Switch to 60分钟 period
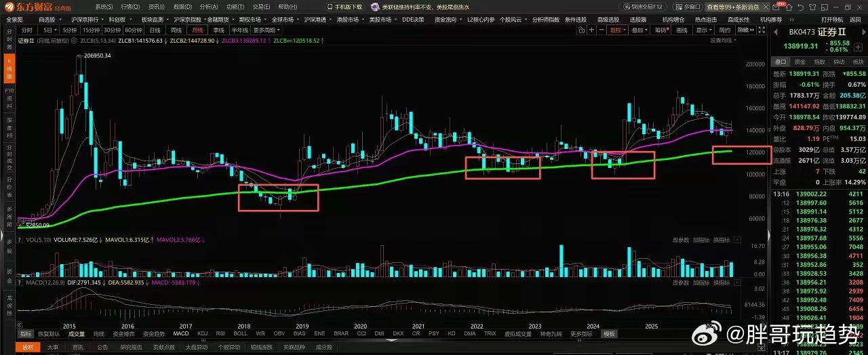 [x=134, y=30]
